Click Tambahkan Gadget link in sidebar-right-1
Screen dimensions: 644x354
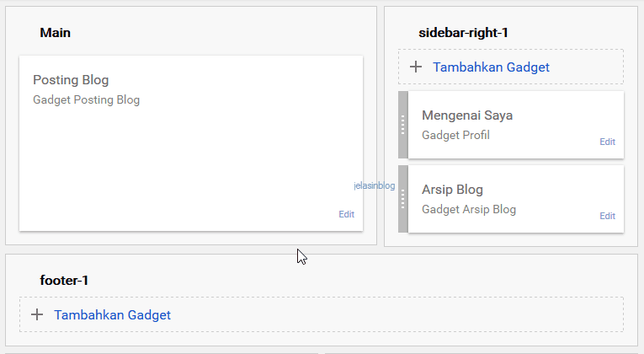pyautogui.click(x=491, y=67)
